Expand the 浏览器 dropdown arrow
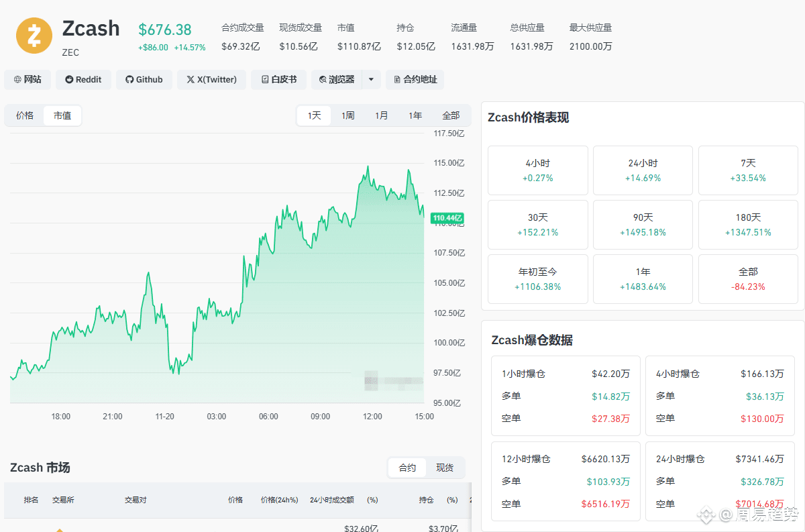805x532 pixels. tap(372, 80)
